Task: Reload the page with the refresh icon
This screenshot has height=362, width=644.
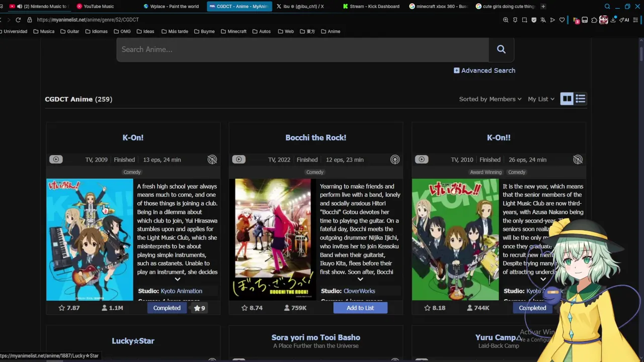Action: click(x=18, y=20)
